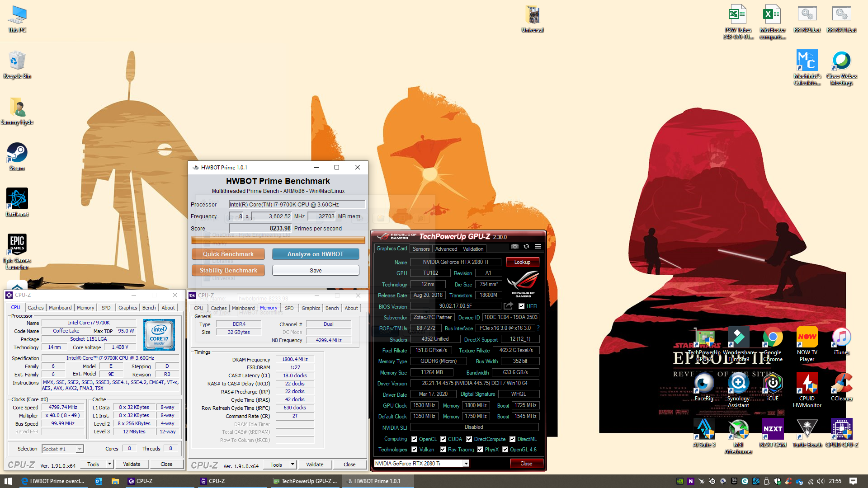Open the GPU-Z hamburger menu

[538, 247]
